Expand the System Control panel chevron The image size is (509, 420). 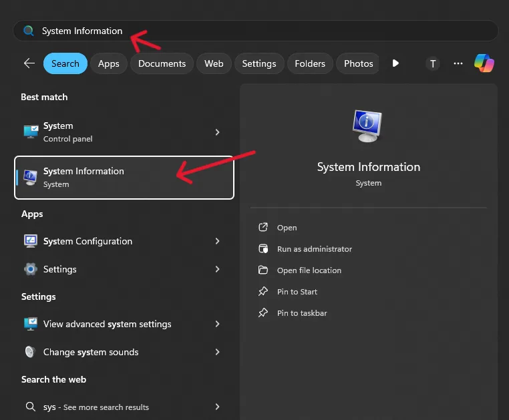click(x=217, y=132)
